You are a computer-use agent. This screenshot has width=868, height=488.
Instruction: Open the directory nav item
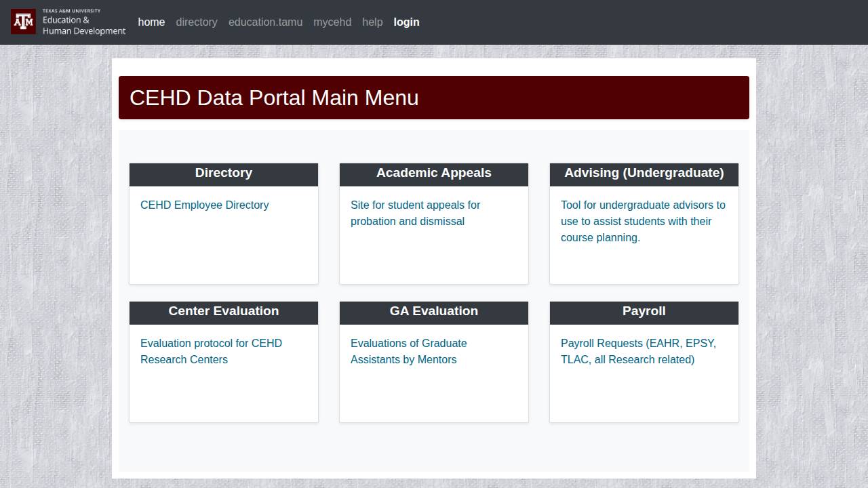pyautogui.click(x=197, y=22)
